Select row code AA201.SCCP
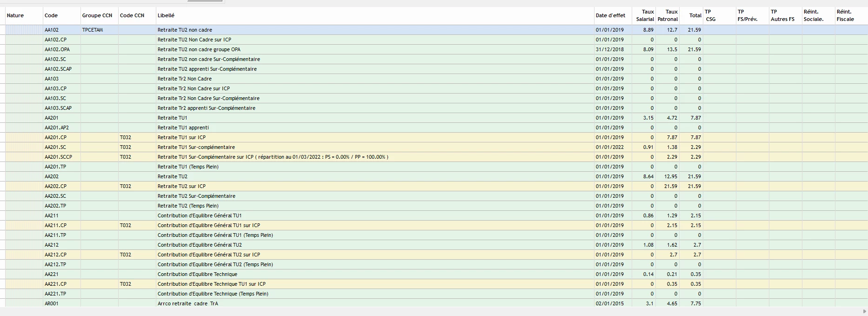868x316 pixels. pyautogui.click(x=58, y=157)
